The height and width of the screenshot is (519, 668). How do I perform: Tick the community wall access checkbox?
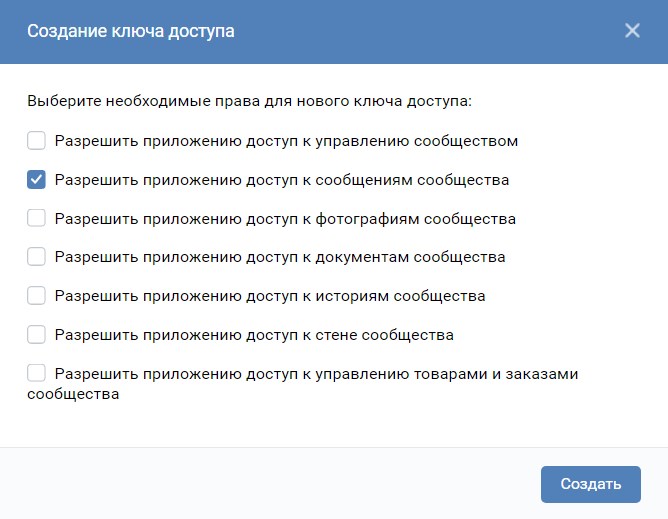pos(37,334)
